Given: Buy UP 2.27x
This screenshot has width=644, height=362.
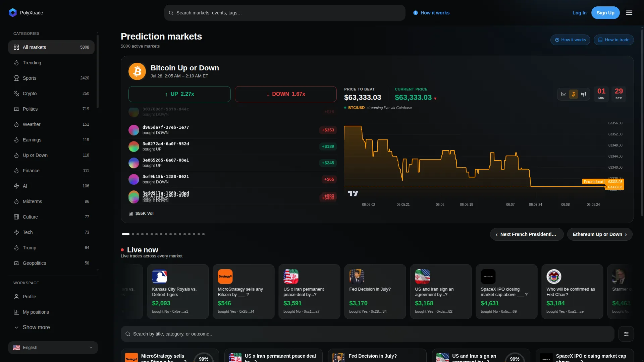Looking at the screenshot, I should coord(179,94).
